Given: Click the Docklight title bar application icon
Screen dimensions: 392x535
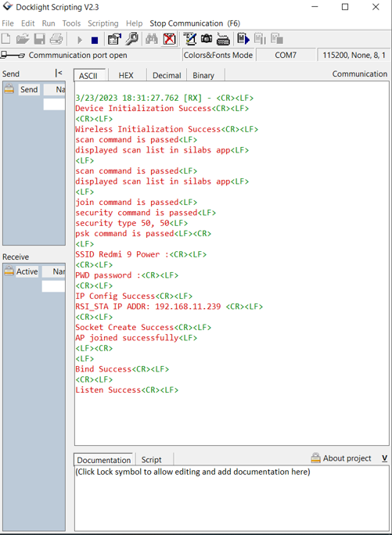Looking at the screenshot, I should pos(8,6).
